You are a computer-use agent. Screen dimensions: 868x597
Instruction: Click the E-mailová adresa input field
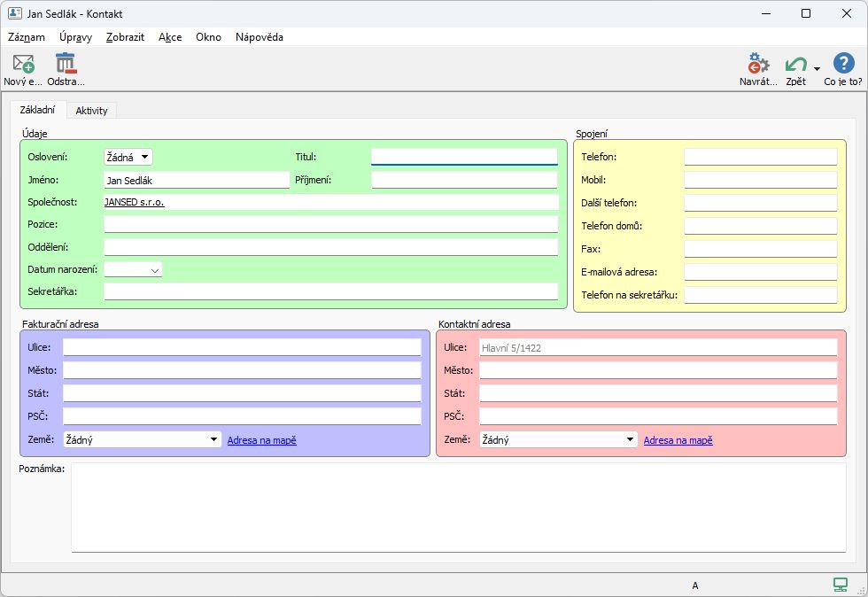tap(760, 272)
